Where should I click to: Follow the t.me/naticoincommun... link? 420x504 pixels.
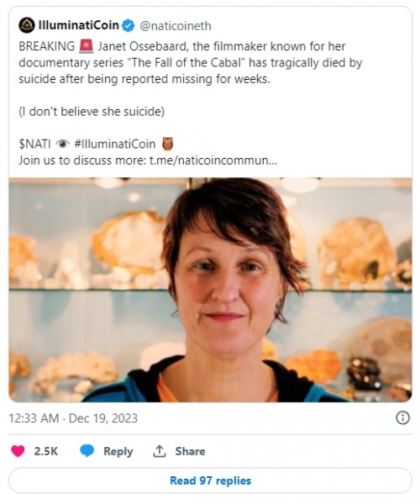click(213, 160)
